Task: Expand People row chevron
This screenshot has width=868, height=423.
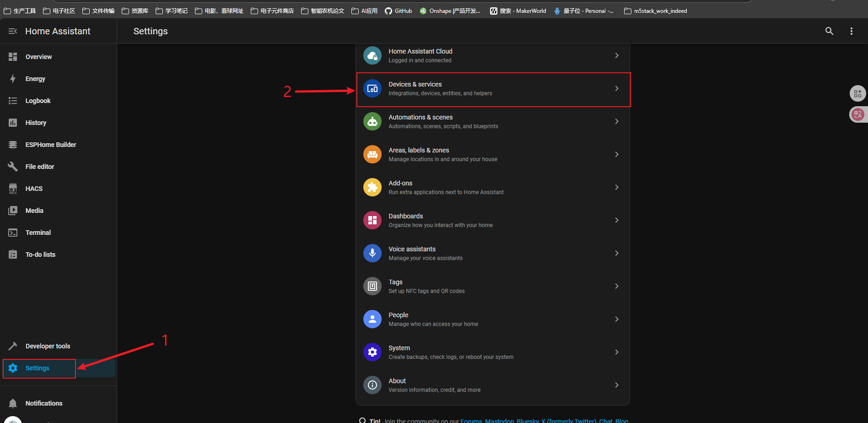Action: (x=617, y=319)
